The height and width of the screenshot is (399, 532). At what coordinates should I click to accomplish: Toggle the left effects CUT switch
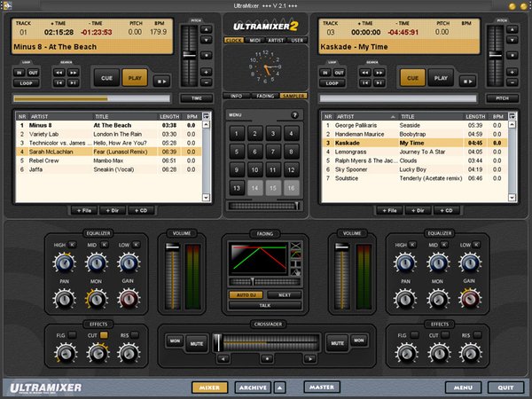tap(103, 336)
